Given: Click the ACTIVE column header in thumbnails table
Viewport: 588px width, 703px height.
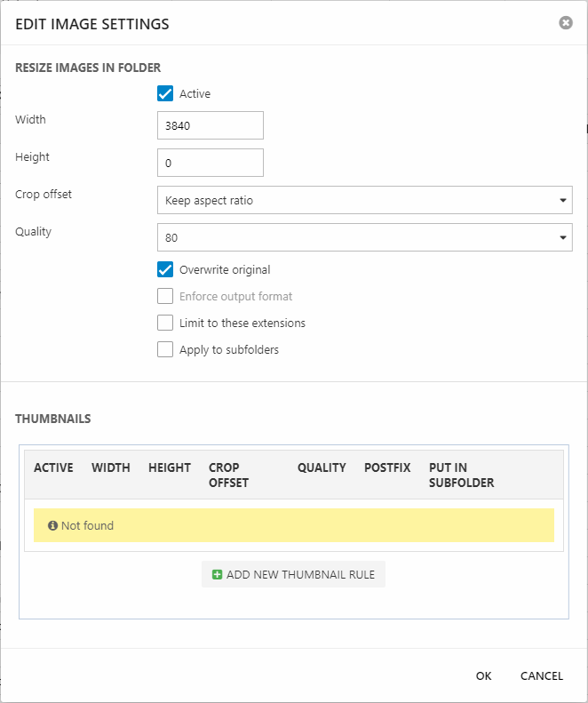Looking at the screenshot, I should point(53,467).
